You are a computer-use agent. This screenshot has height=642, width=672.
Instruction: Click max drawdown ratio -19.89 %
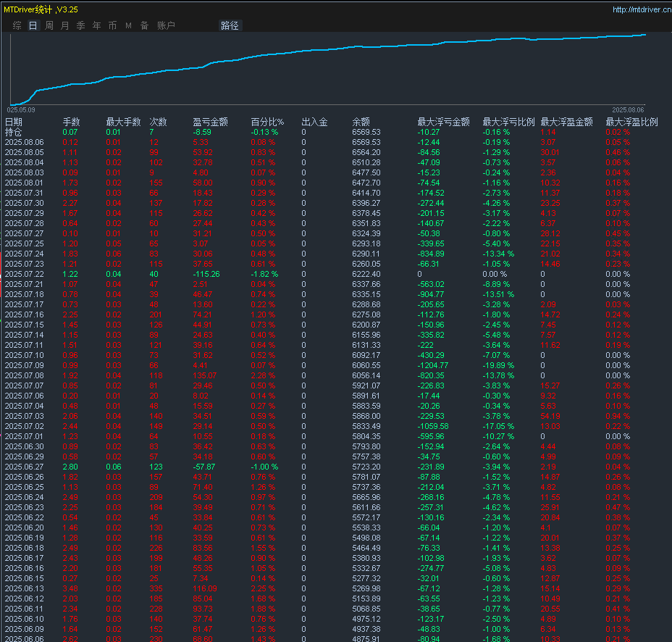(498, 365)
